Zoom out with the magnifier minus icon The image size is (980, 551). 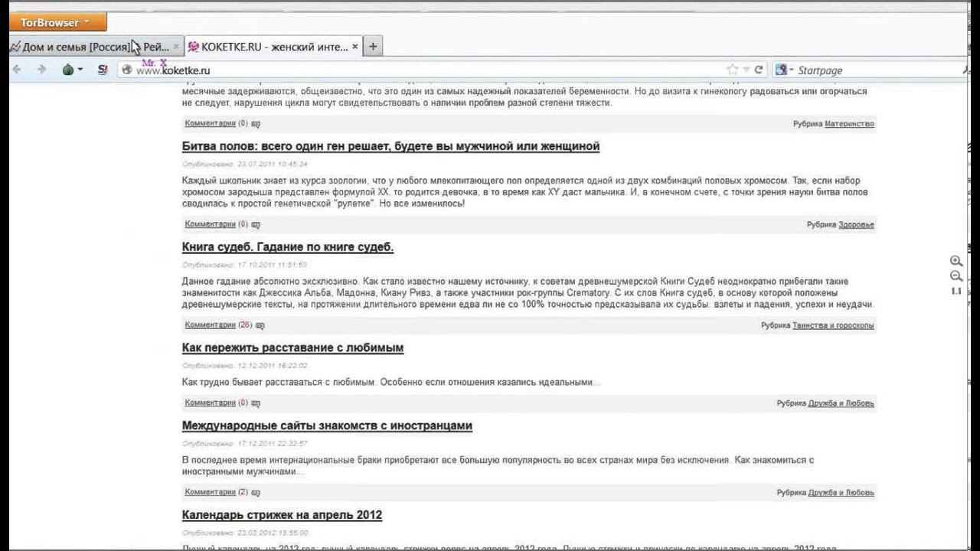[x=956, y=276]
